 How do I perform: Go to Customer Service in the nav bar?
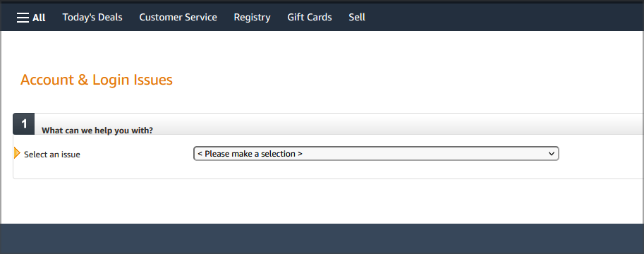point(178,17)
